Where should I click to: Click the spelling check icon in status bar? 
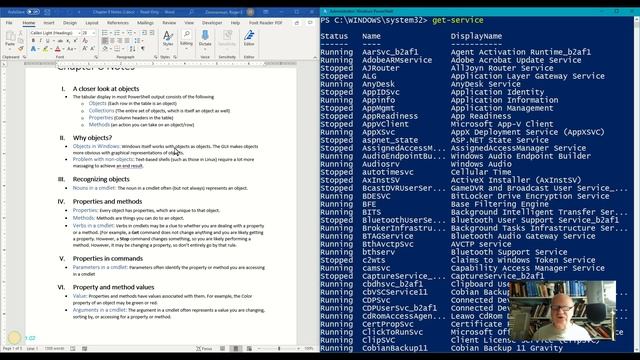pyautogui.click(x=73, y=349)
